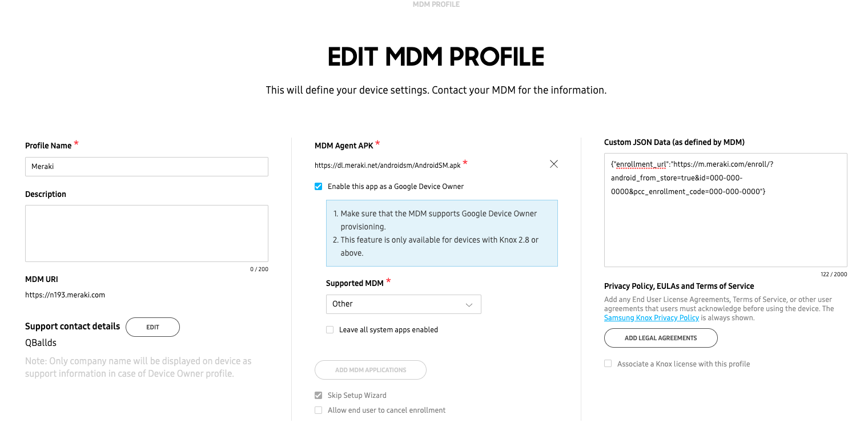
Task: Click the Edit button for support contact details
Action: pos(152,327)
